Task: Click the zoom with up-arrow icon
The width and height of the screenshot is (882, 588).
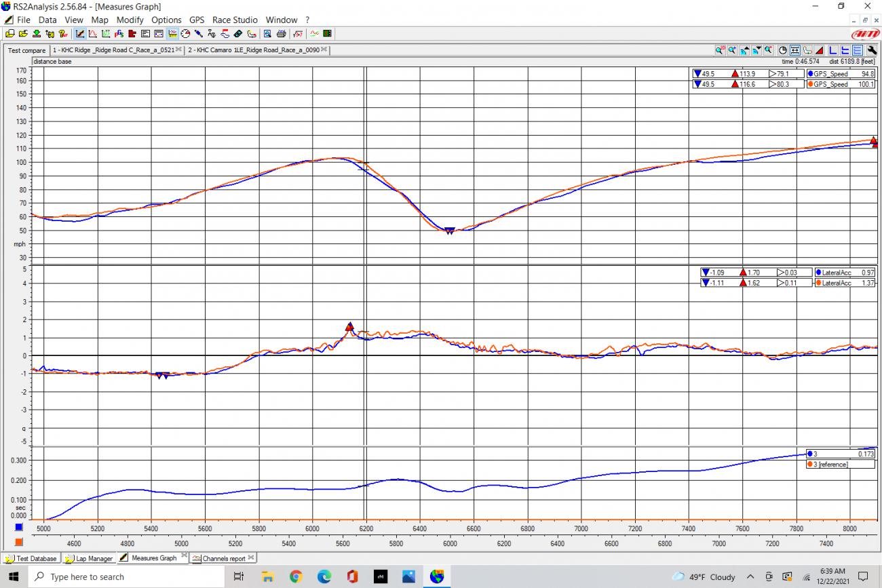Action: [745, 50]
